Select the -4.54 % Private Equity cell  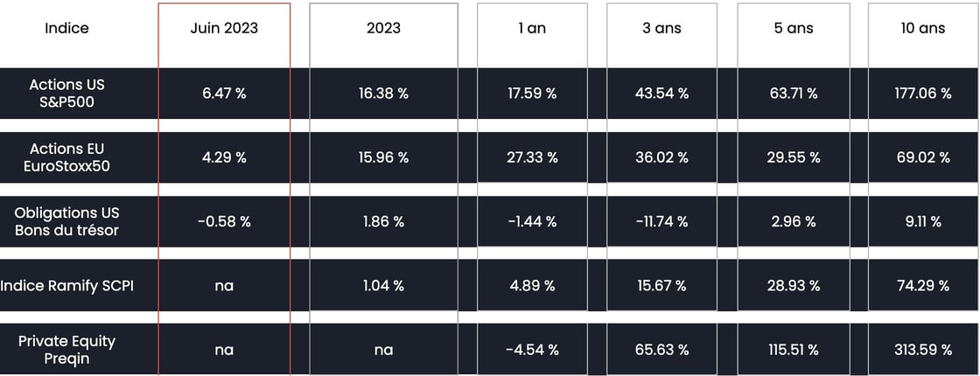(x=532, y=350)
